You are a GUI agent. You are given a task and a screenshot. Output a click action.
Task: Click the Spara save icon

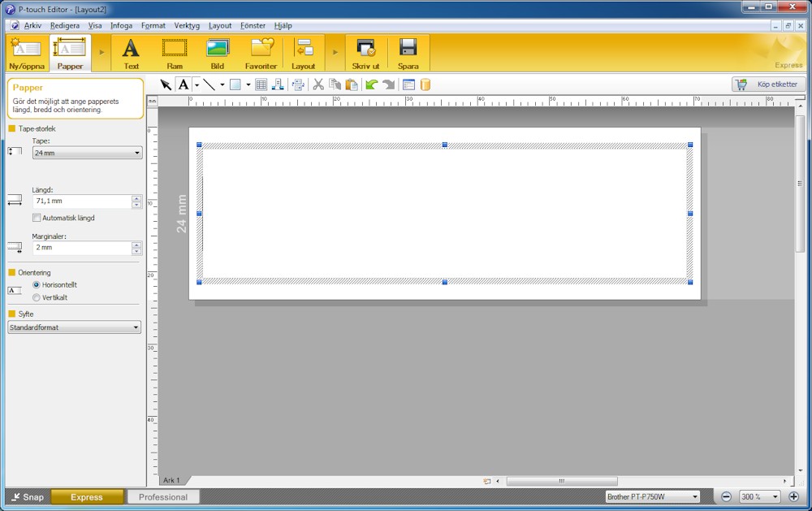pyautogui.click(x=408, y=53)
